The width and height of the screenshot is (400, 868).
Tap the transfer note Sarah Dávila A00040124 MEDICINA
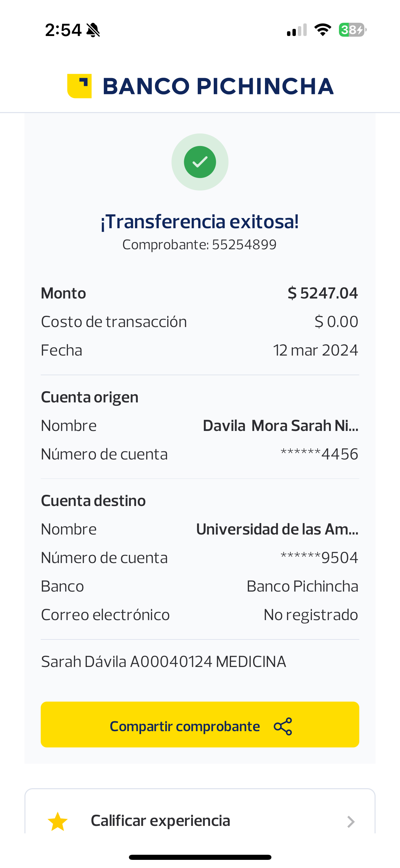(x=164, y=662)
